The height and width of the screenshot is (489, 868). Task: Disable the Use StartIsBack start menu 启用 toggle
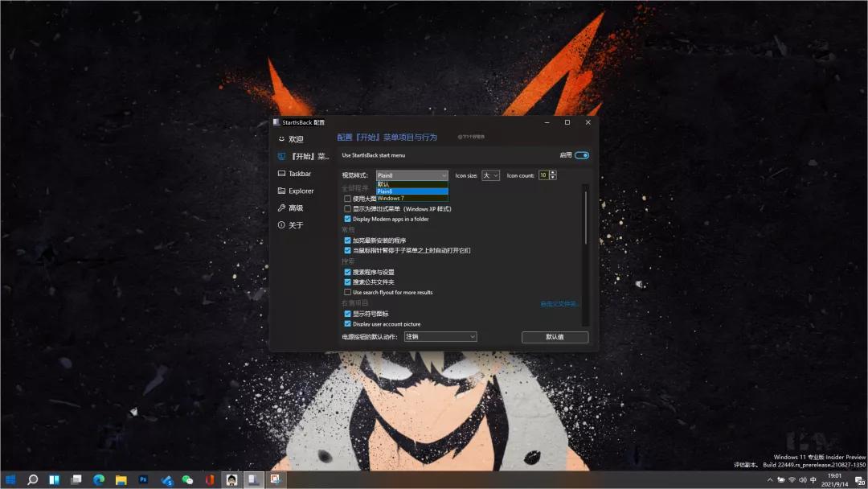[581, 155]
